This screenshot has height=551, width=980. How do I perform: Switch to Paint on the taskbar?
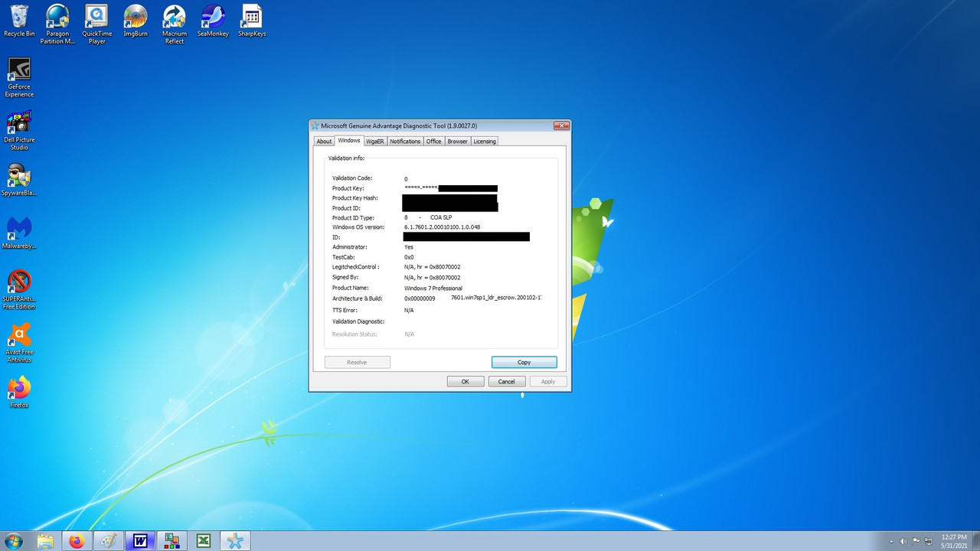click(108, 541)
